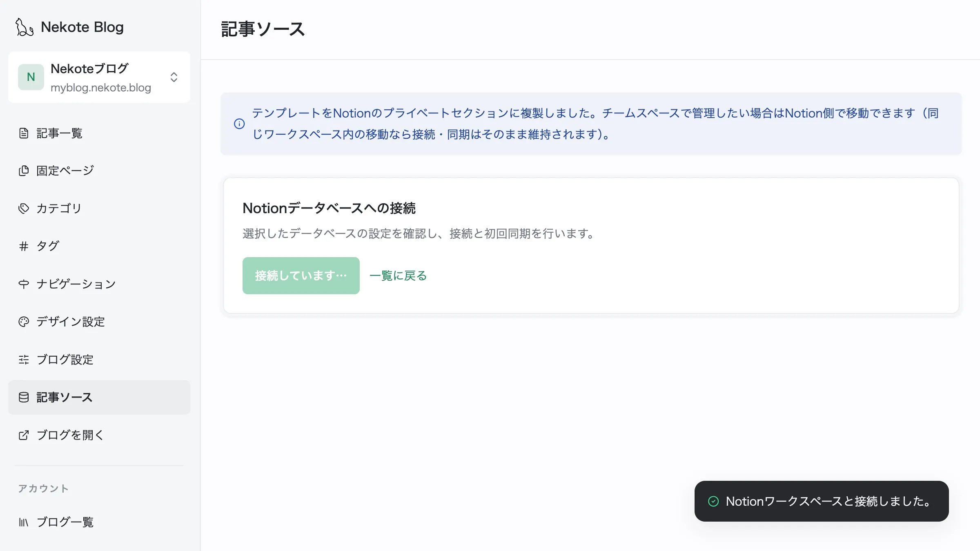Click the database icon beside 記事ソース
Image resolution: width=980 pixels, height=551 pixels.
click(24, 397)
